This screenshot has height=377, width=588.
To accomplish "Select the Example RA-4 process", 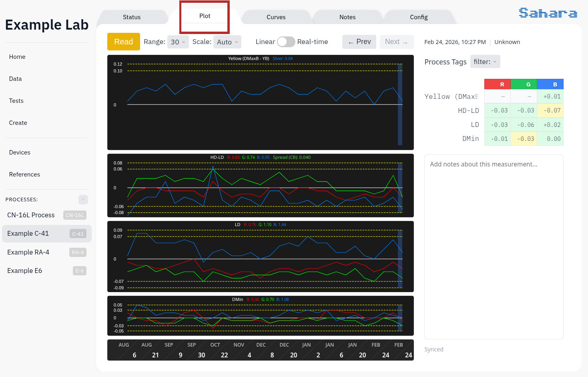I will [x=28, y=252].
